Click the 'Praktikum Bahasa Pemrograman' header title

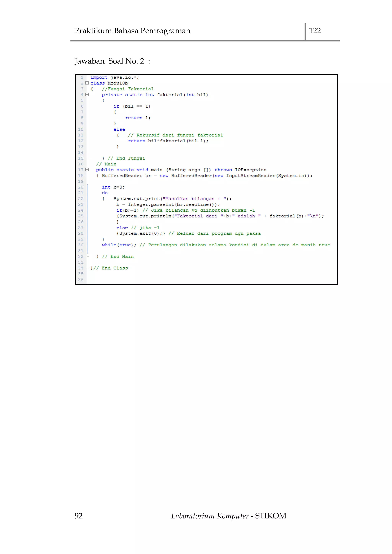(132, 31)
